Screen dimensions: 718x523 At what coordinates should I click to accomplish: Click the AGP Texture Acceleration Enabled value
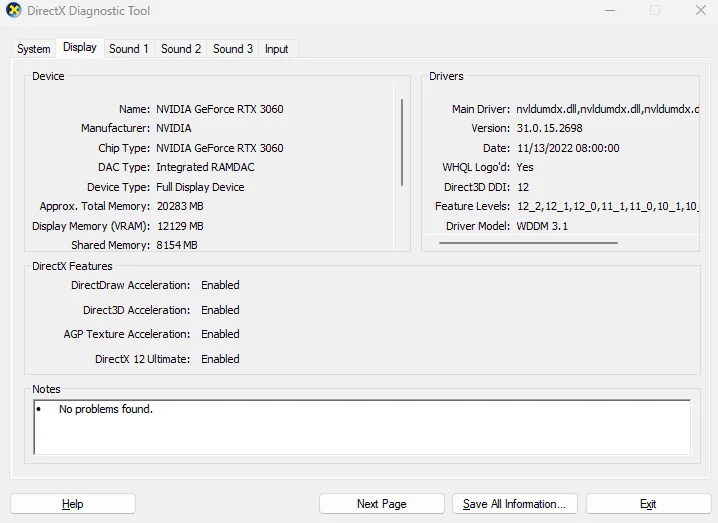click(x=220, y=334)
